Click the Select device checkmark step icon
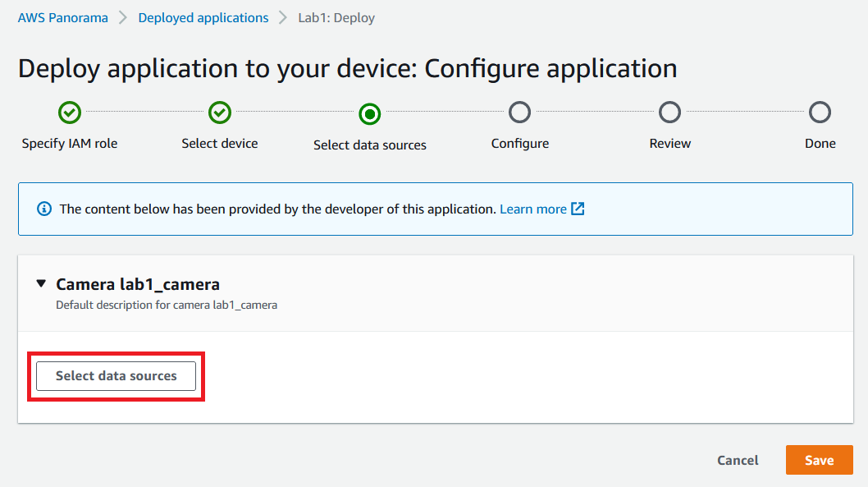 220,113
